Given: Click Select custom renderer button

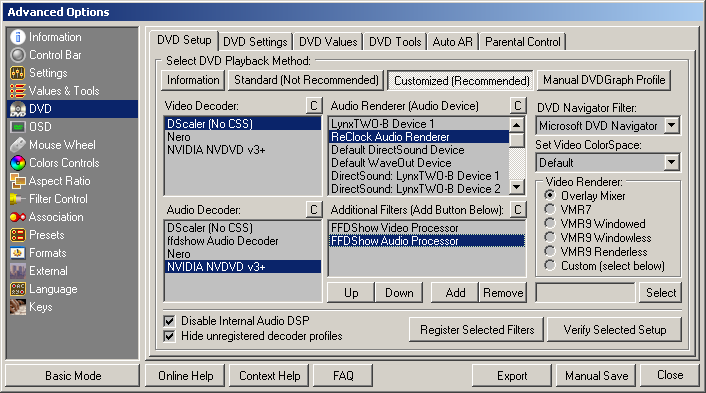Looking at the screenshot, I should [661, 293].
